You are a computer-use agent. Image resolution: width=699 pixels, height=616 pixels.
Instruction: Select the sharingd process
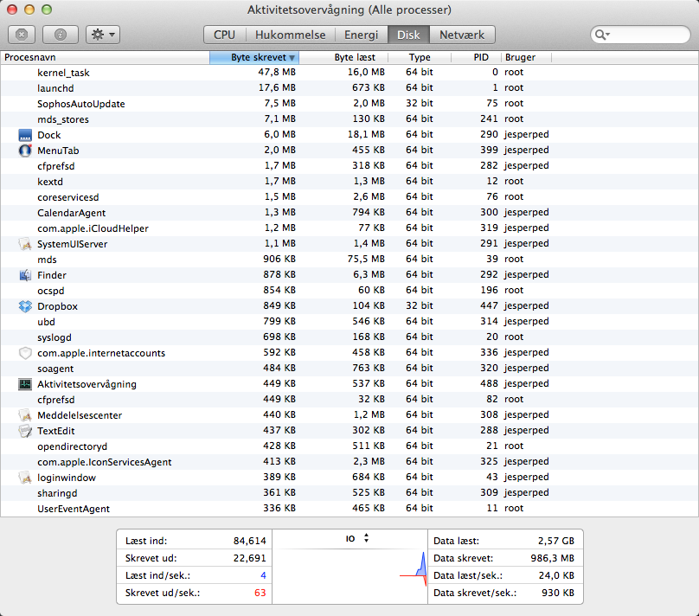click(349, 493)
